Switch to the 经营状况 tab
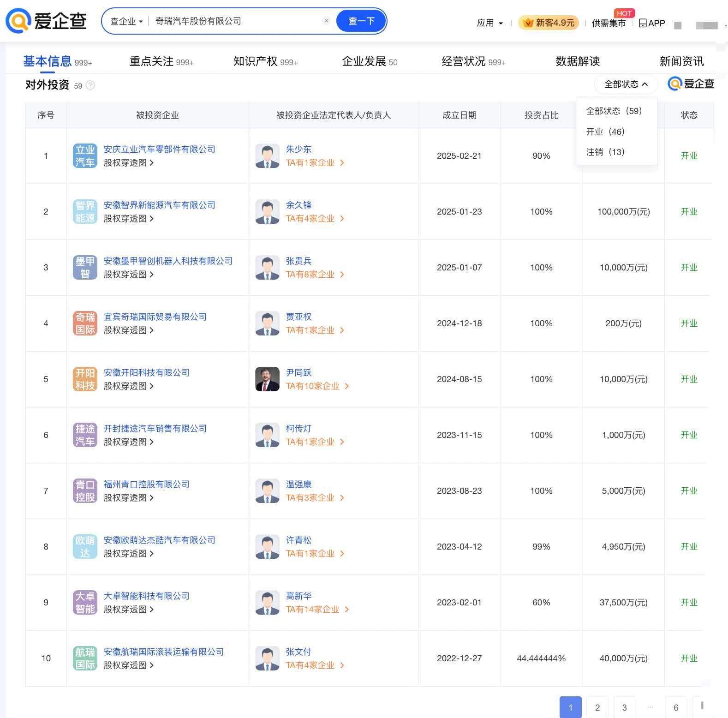Screen dimensions: 728x718 473,61
